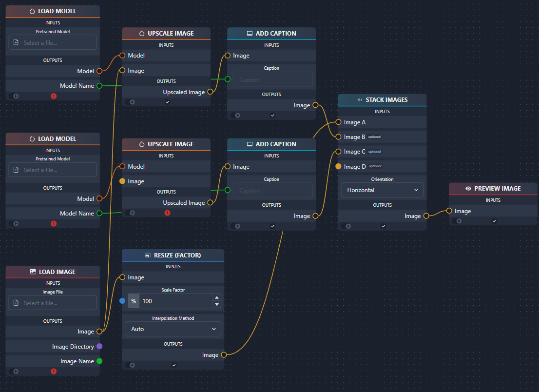Expand the Interpolation Method dropdown set to Auto
This screenshot has height=392, width=539.
(173, 329)
